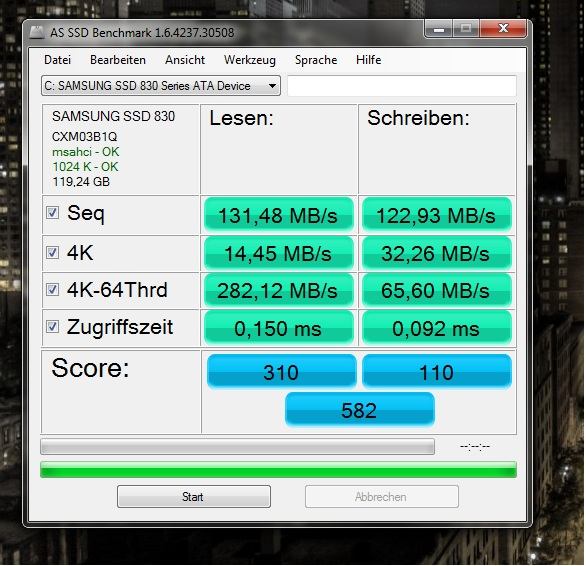Viewport: 586px width, 566px height.
Task: Click the Schreiben: column header
Action: 418,118
